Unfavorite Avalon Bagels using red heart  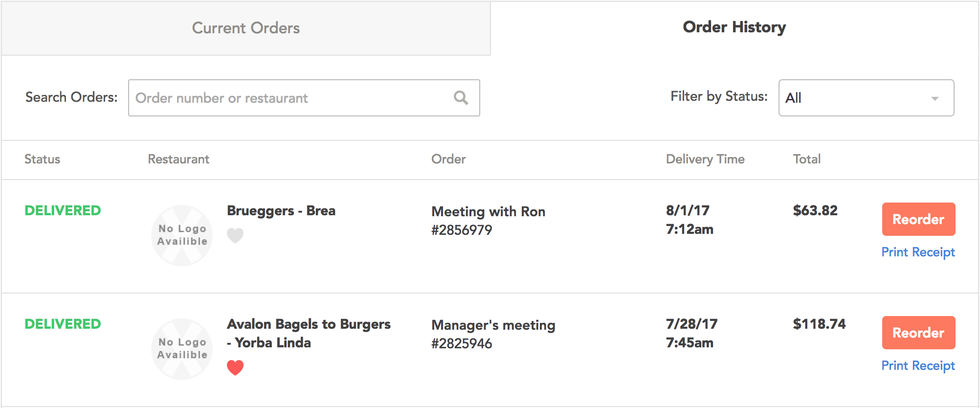click(x=235, y=367)
